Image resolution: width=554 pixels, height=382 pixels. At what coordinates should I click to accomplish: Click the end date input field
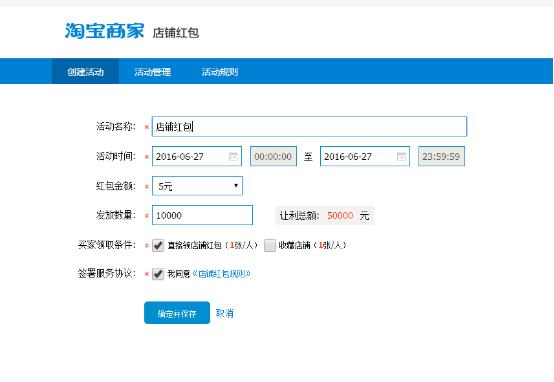click(x=365, y=156)
